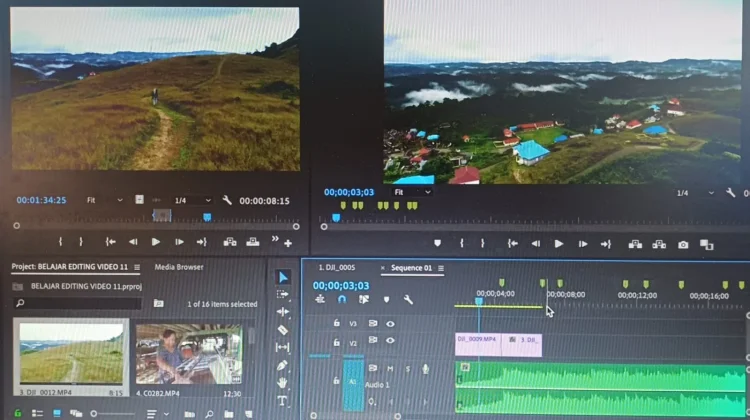Select the Ripple Edit tool

pos(283,312)
